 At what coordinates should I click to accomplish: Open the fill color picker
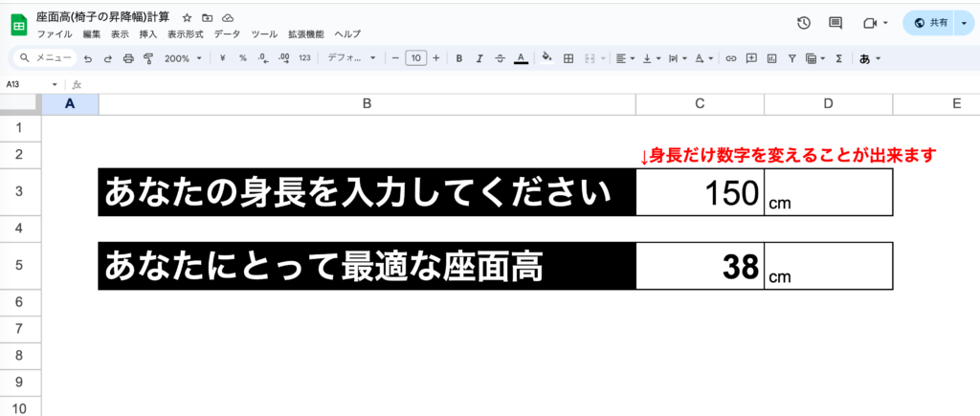tap(546, 58)
